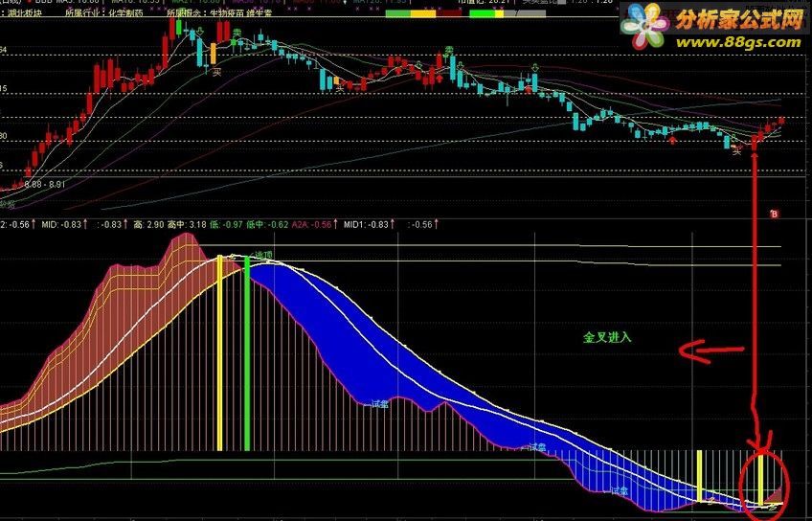Select the 高: 2.90 indicator value
812x521 pixels.
tap(149, 224)
